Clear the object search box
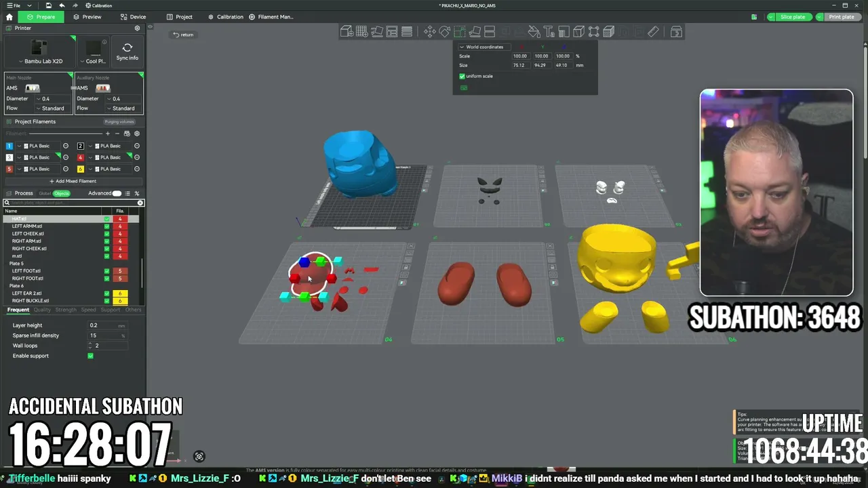The width and height of the screenshot is (868, 488). point(140,203)
